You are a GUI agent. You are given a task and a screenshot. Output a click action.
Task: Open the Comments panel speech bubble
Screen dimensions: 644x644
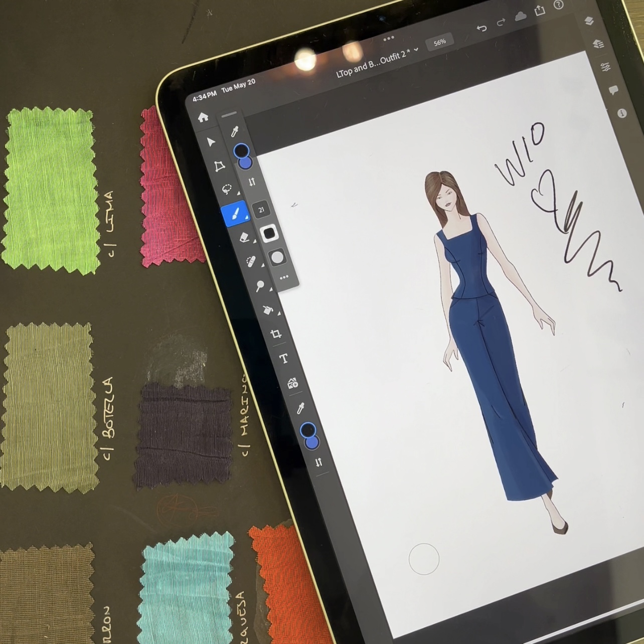tap(613, 90)
